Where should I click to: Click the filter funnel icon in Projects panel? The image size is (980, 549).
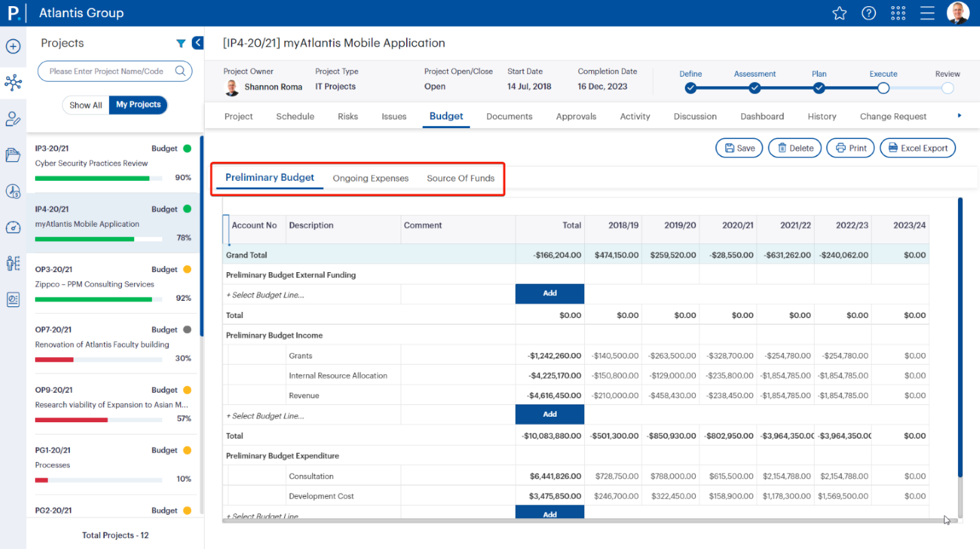pyautogui.click(x=181, y=43)
